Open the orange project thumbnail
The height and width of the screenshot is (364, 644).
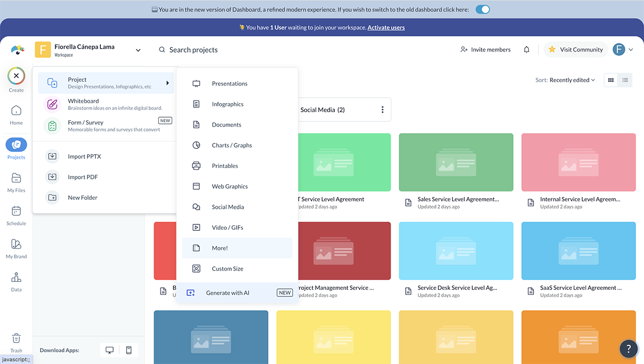(578, 337)
